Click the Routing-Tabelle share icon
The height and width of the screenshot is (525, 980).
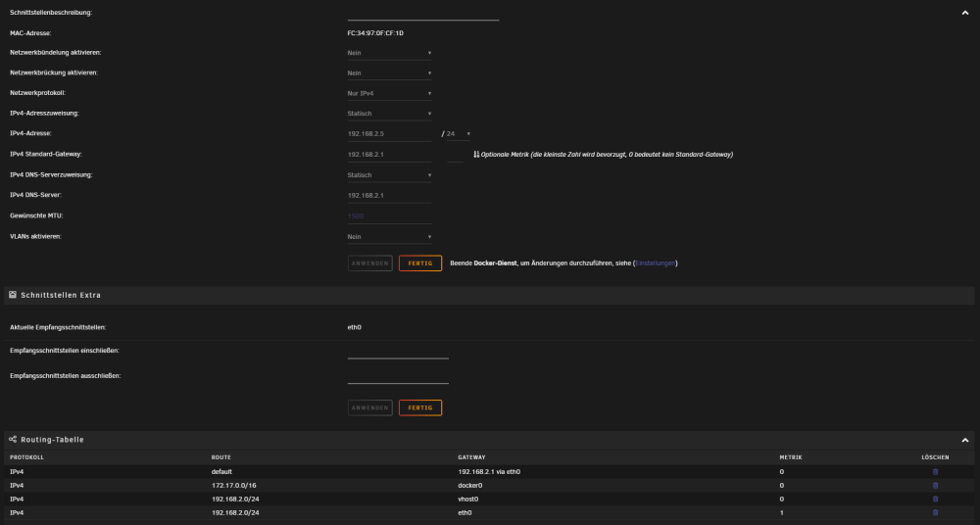(13, 440)
